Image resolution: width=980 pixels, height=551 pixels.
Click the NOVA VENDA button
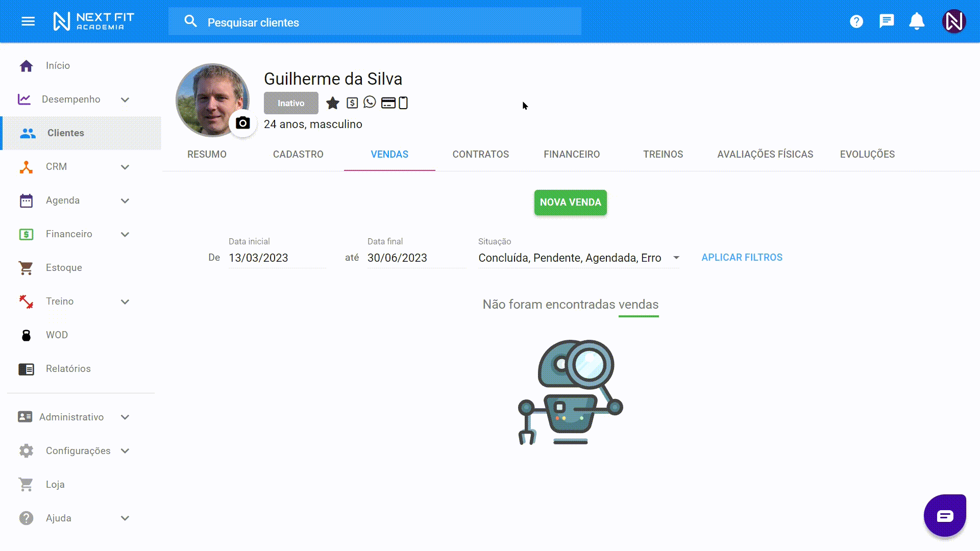click(570, 203)
